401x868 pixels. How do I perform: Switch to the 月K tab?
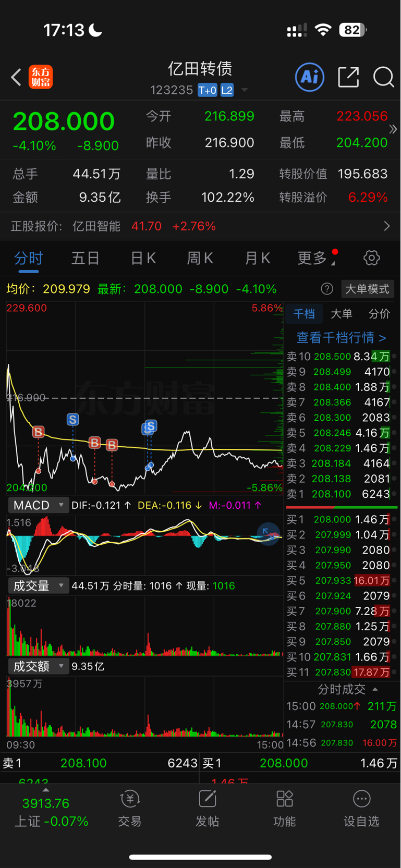coord(257,258)
